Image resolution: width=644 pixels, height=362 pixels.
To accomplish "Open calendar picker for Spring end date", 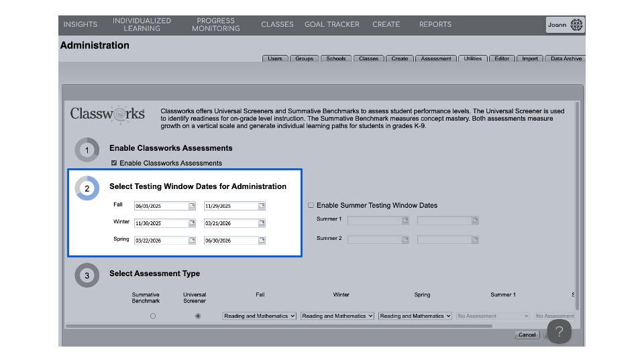I will pyautogui.click(x=262, y=240).
